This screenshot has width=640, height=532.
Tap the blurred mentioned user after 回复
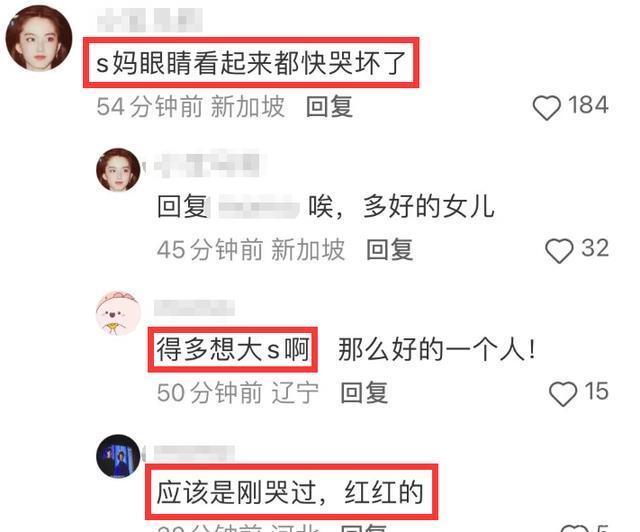(259, 207)
